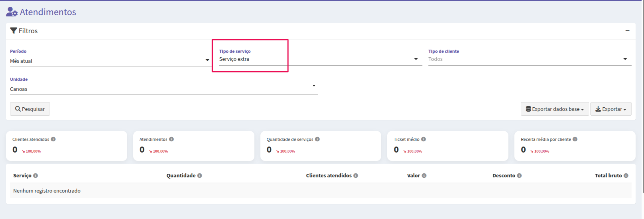
Task: Open the Período dropdown showing Mês atual
Action: coord(110,61)
